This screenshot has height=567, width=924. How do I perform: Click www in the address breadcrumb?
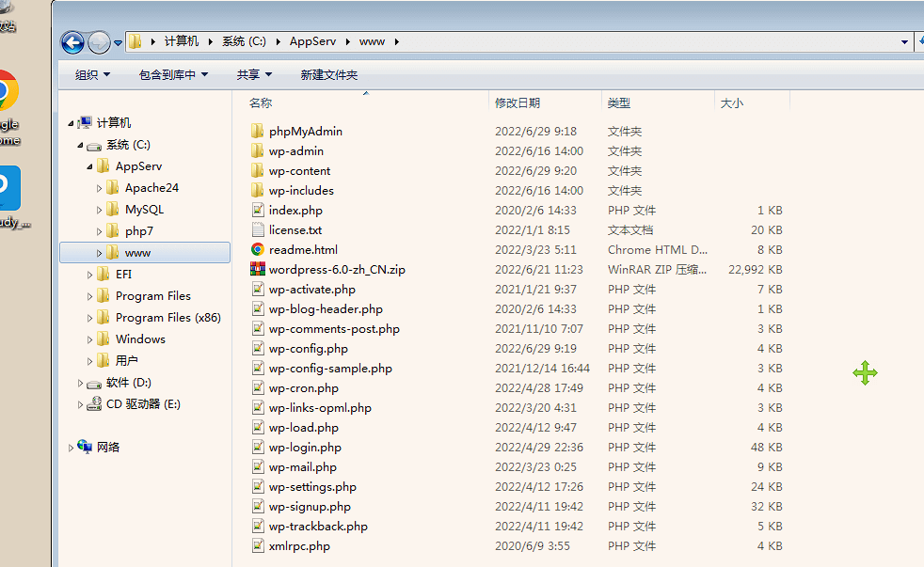click(x=372, y=41)
